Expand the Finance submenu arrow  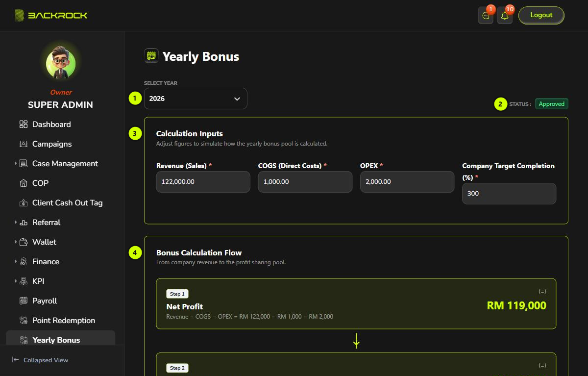(x=15, y=262)
